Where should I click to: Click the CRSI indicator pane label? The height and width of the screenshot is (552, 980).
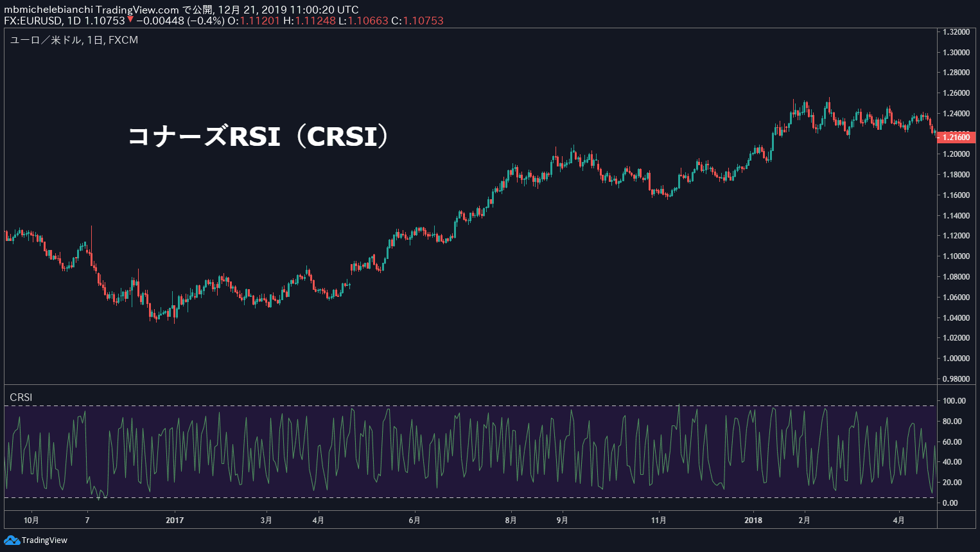[x=21, y=397]
